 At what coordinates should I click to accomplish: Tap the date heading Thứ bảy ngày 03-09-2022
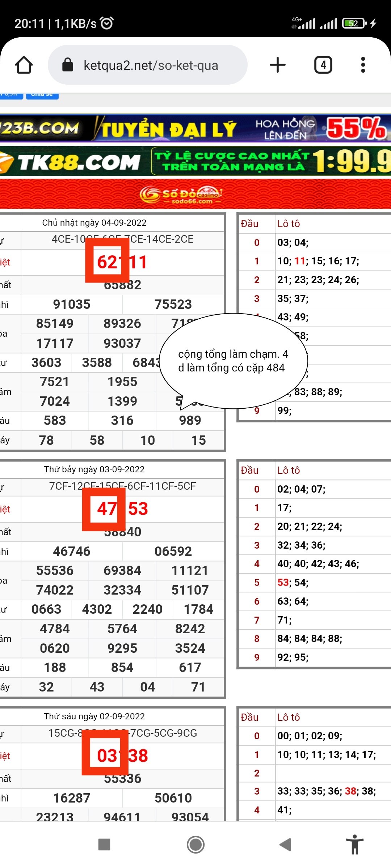click(94, 469)
